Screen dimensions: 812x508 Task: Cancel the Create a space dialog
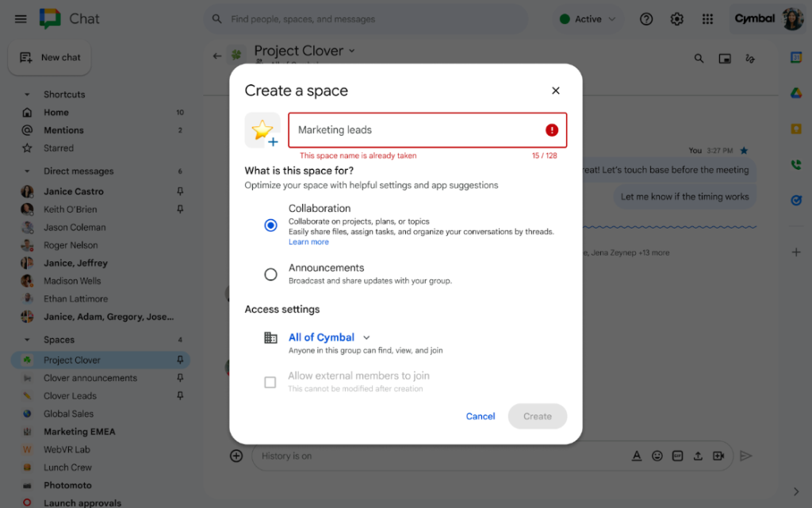480,416
